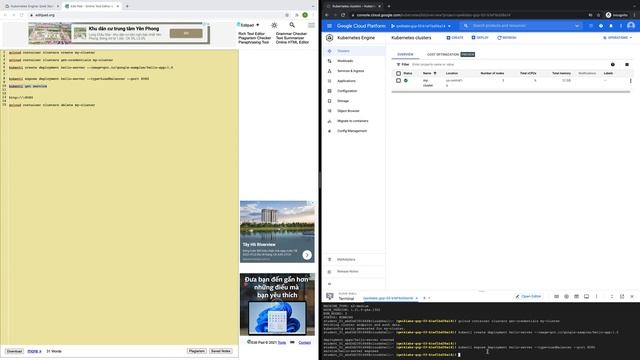Open the Editpad logo dropdown

(248, 25)
